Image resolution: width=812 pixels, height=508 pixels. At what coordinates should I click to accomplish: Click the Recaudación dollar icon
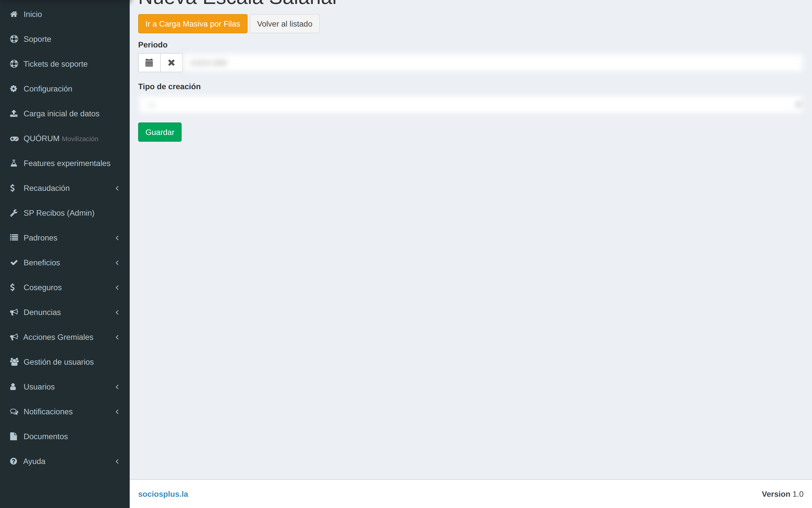click(x=13, y=188)
